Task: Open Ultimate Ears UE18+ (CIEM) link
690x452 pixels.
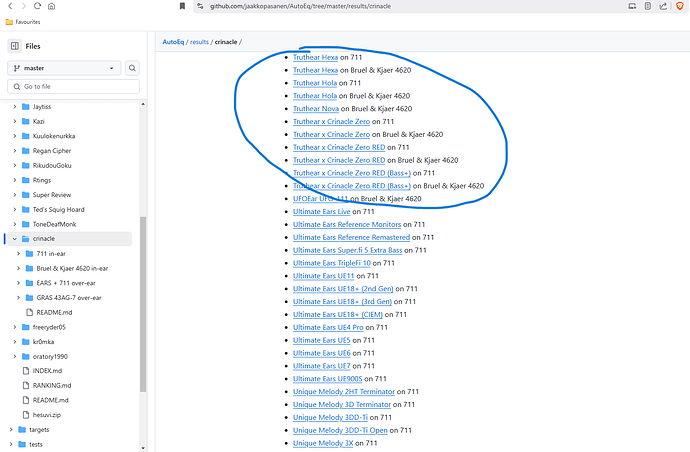Action: 338,315
